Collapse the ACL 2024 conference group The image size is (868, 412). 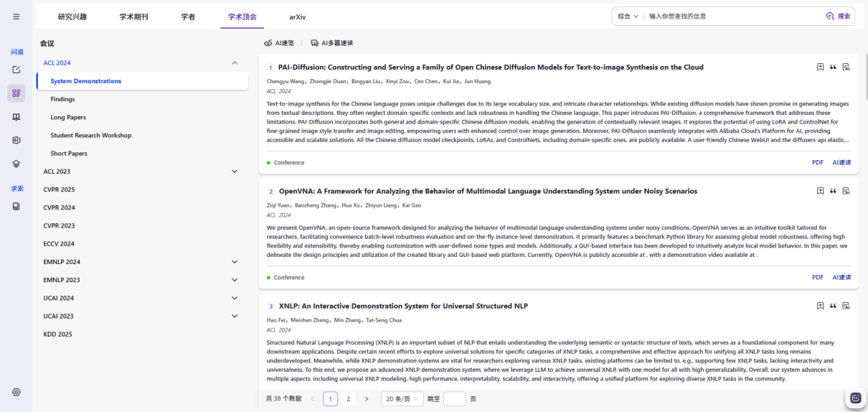click(x=235, y=63)
